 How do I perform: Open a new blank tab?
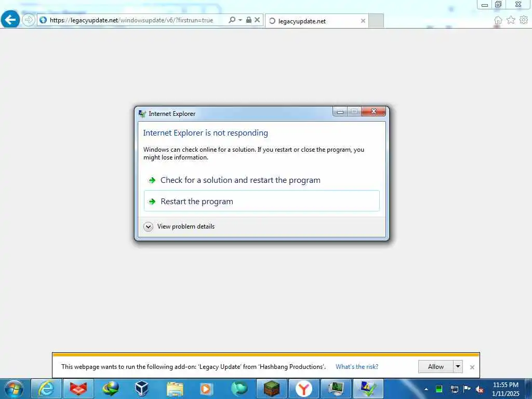point(376,21)
